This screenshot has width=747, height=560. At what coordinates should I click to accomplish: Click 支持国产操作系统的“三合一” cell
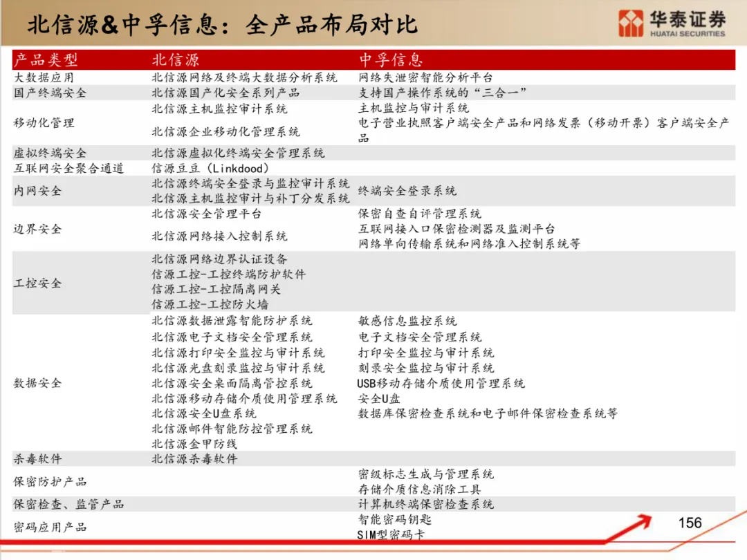point(442,93)
